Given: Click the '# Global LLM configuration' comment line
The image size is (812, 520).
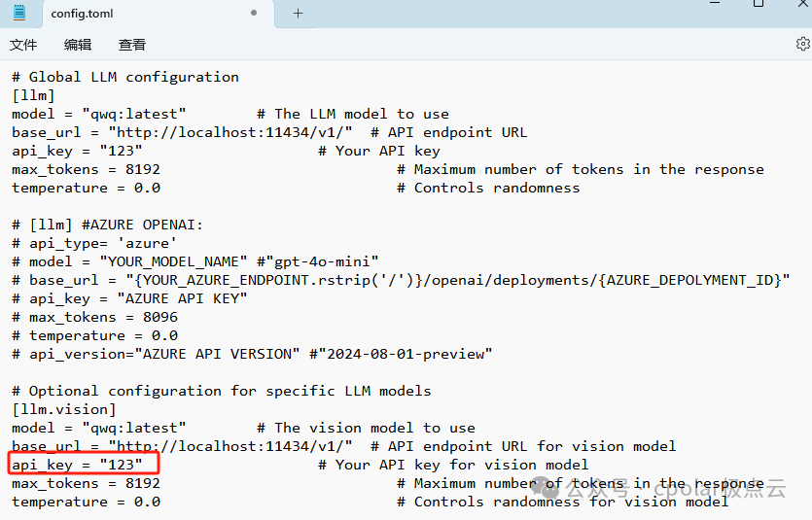Looking at the screenshot, I should (x=125, y=77).
